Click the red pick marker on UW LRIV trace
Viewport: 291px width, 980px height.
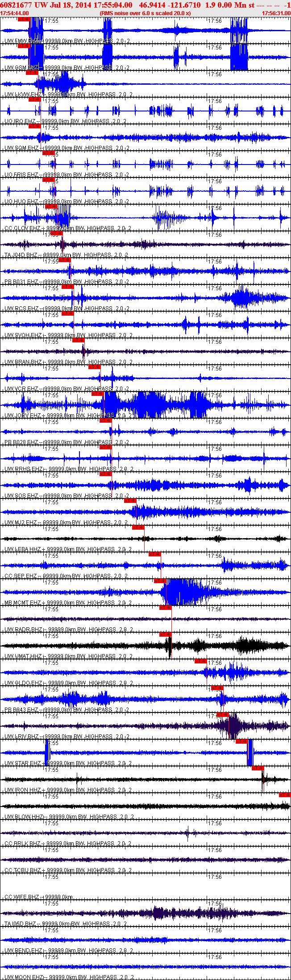tap(223, 715)
